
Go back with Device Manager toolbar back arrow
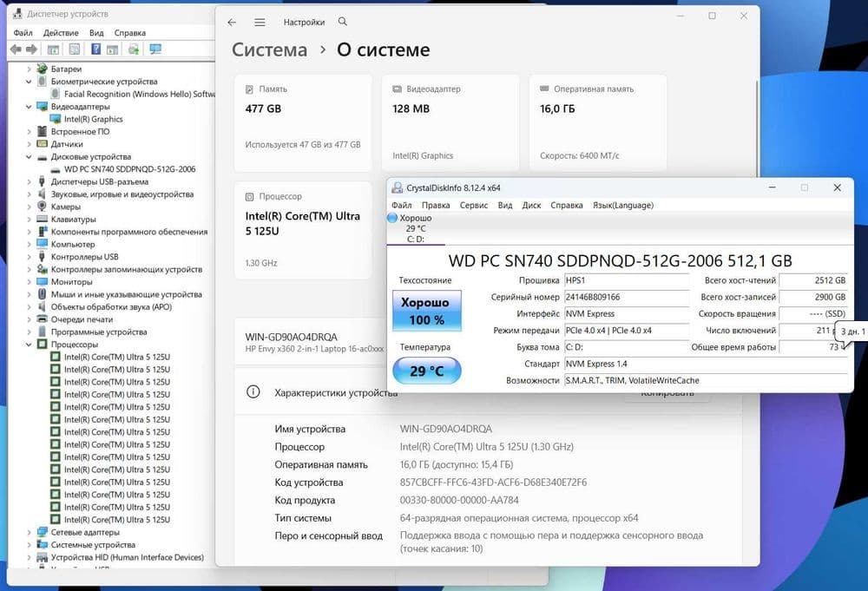(x=16, y=49)
